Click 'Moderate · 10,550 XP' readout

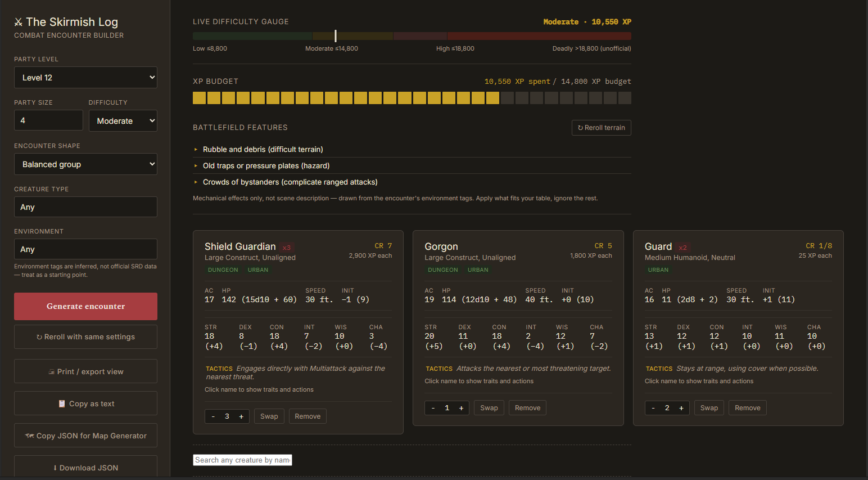[x=587, y=22]
